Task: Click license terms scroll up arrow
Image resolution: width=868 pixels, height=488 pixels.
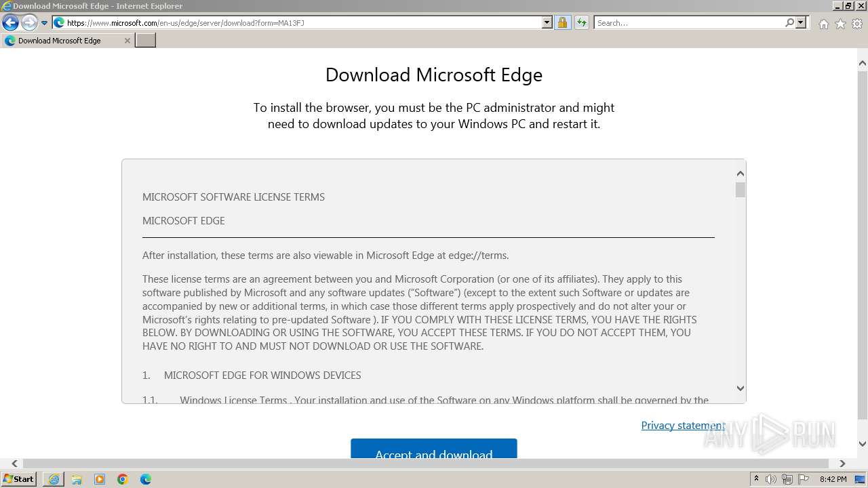Action: coord(741,174)
